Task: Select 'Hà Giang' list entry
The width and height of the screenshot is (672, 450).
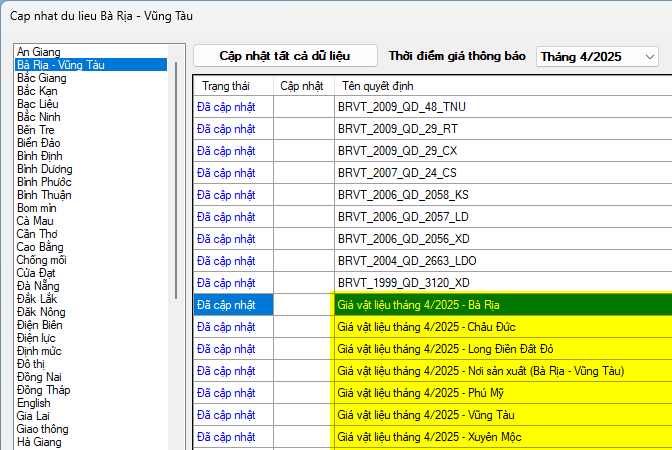Action: click(x=39, y=442)
